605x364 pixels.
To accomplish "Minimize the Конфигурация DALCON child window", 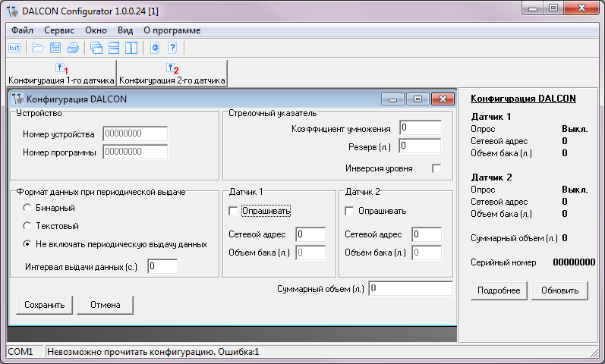I will tap(392, 99).
